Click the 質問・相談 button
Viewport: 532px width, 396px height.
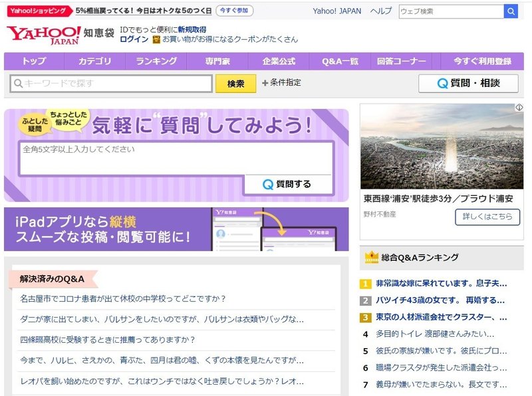pos(469,83)
